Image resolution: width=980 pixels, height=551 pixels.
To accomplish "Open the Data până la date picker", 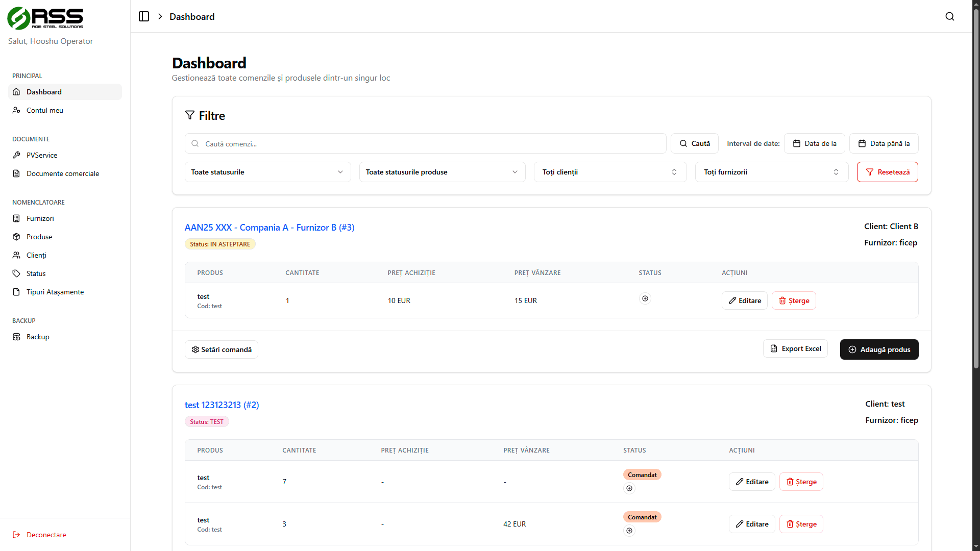I will pyautogui.click(x=884, y=143).
